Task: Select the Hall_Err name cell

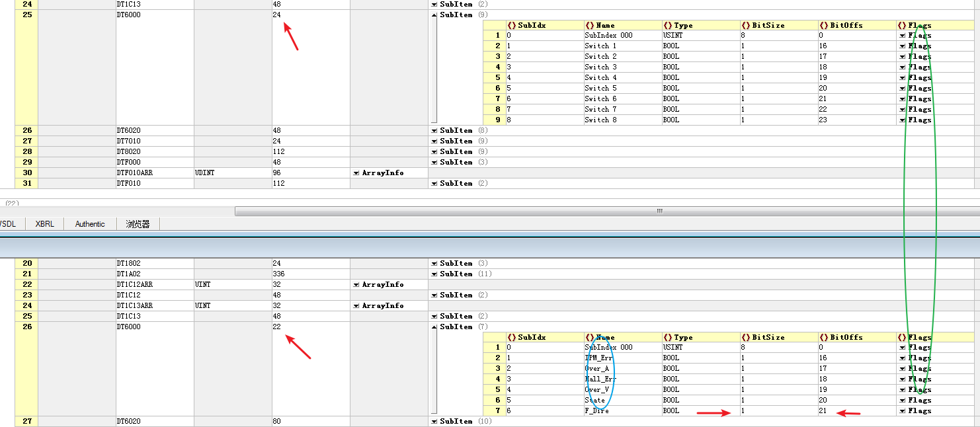Action: [622, 379]
